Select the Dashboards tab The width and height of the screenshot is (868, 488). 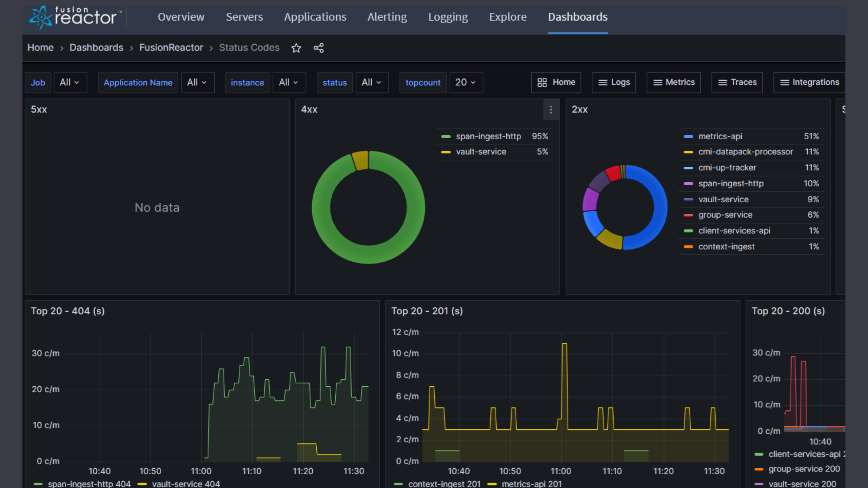[x=578, y=17]
